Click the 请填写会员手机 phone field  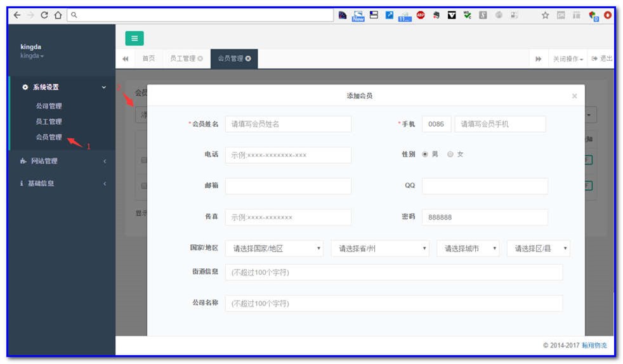click(x=500, y=124)
